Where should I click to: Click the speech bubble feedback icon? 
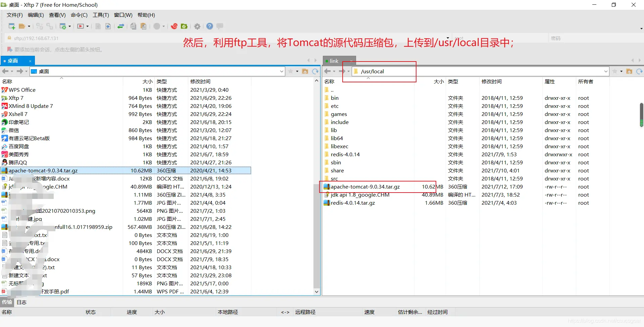220,26
